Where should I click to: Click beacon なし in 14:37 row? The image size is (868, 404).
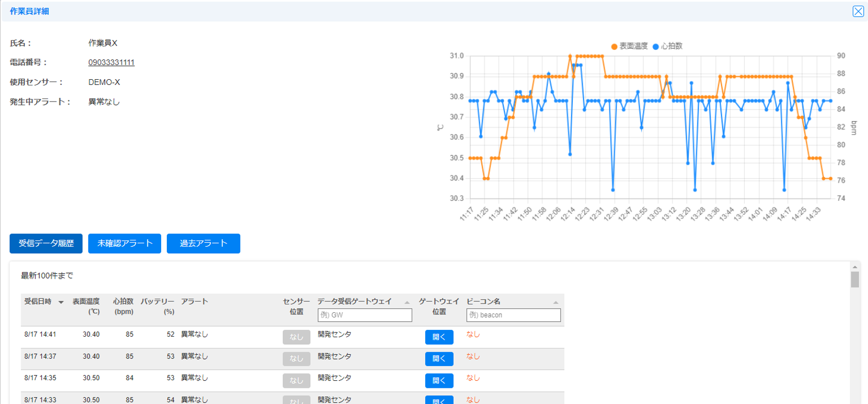[x=473, y=356]
